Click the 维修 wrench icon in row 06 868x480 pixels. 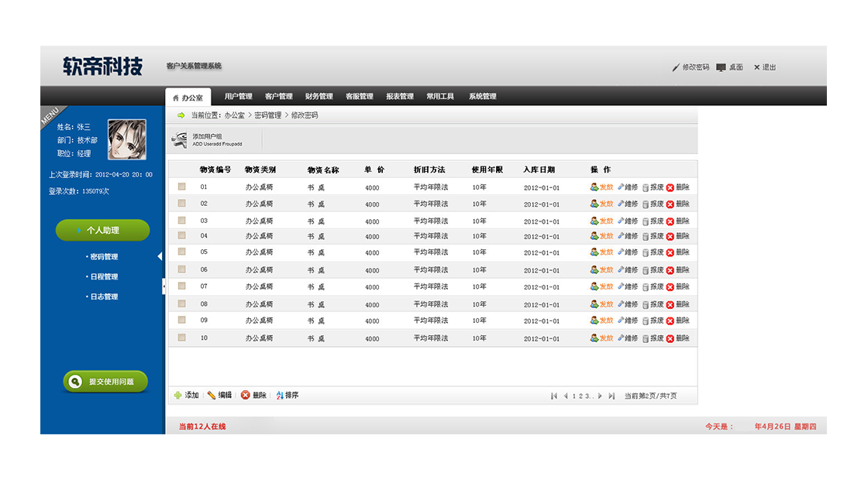coord(621,270)
